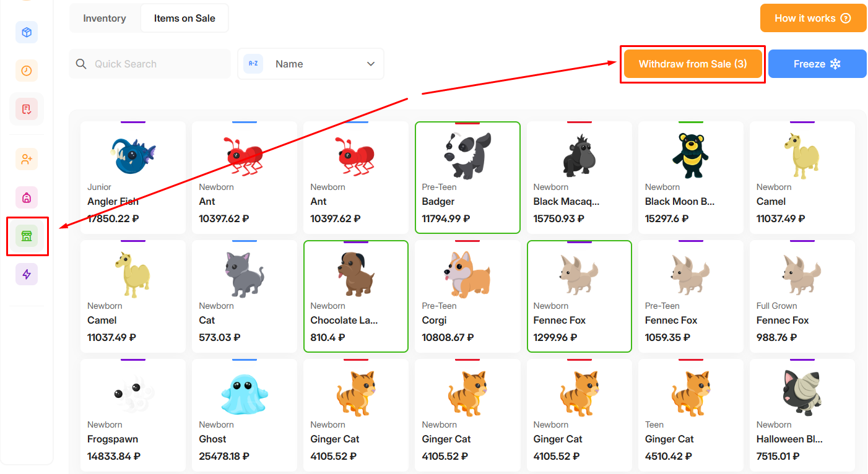Open the Name sort dropdown
This screenshot has height=474, width=868.
(x=310, y=64)
